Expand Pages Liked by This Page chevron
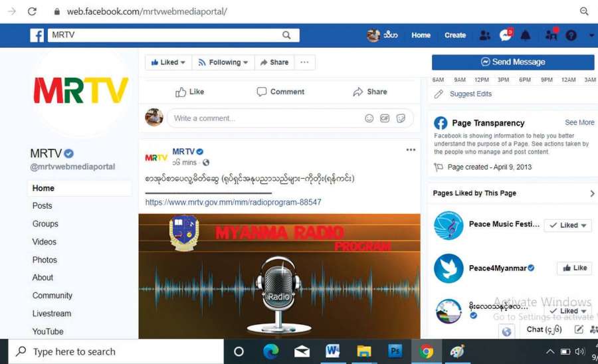Viewport: 598px width, 364px height. click(x=592, y=193)
